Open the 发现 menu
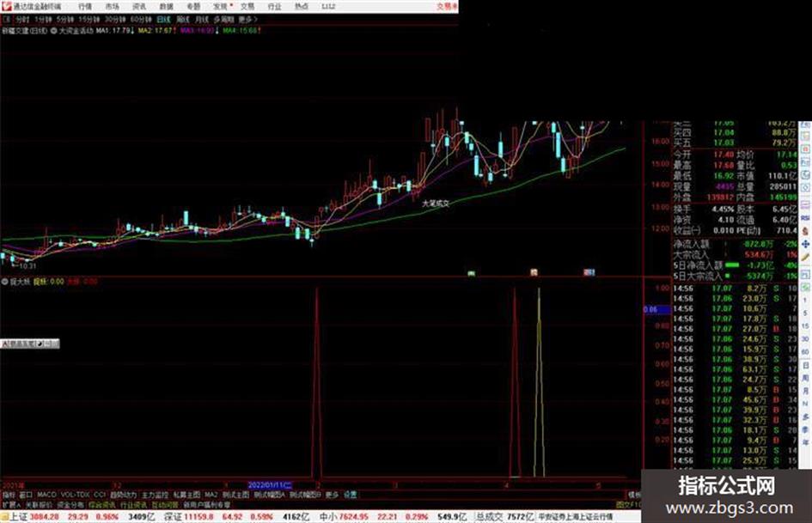This screenshot has height=523, width=812. 220,7
